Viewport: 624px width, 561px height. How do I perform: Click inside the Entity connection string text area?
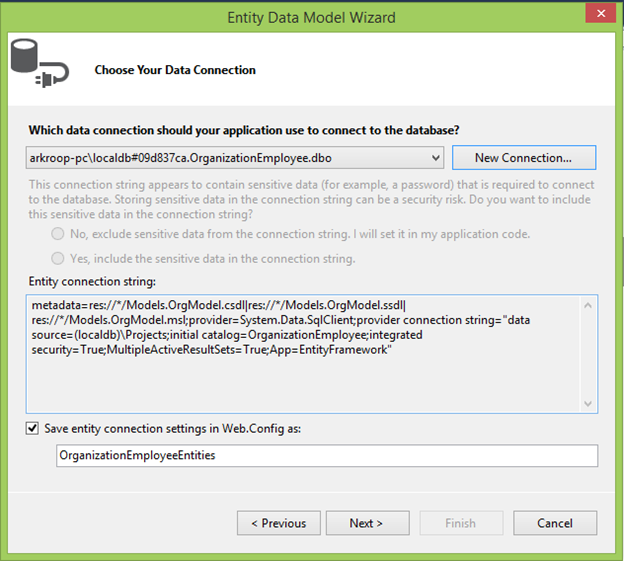[303, 354]
